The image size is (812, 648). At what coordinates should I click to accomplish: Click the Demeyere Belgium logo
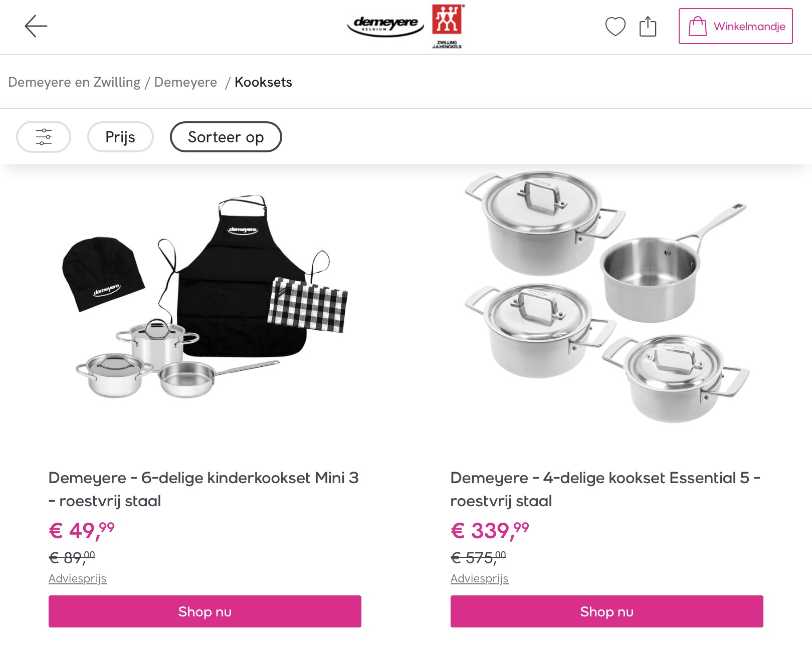point(385,25)
